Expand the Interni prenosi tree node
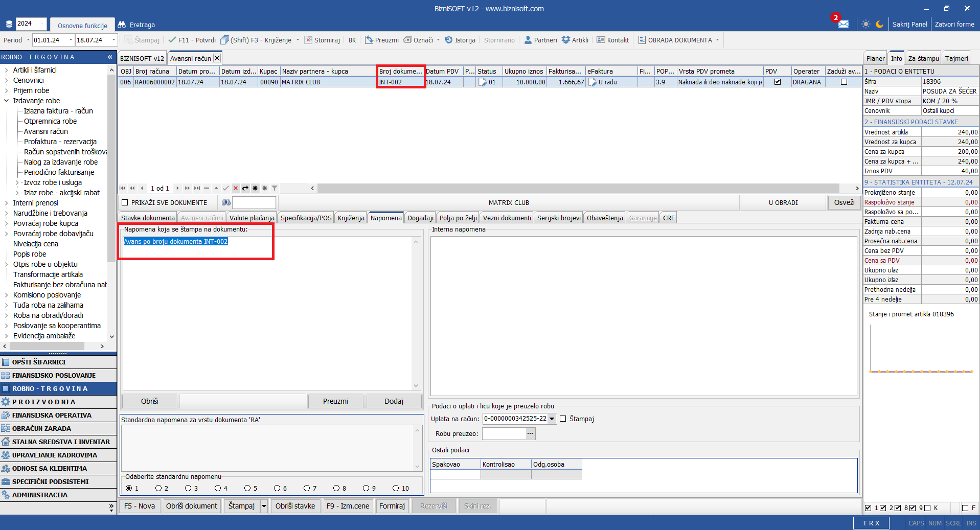This screenshot has width=980, height=530. click(x=7, y=203)
